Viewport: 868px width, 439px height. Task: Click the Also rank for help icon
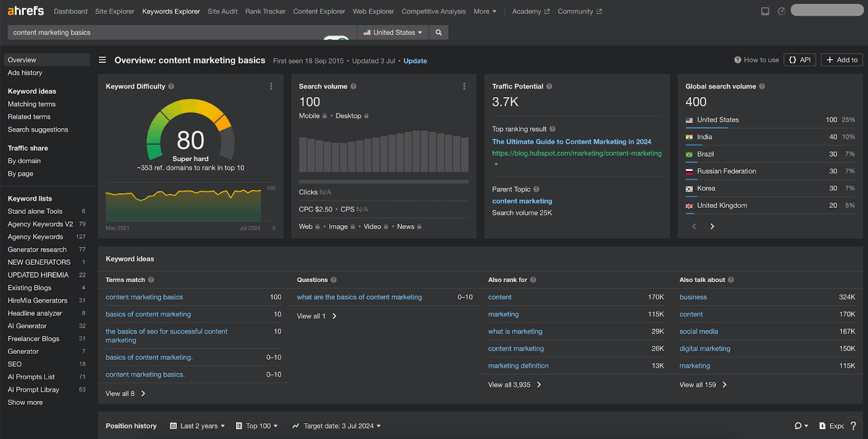[x=533, y=280]
